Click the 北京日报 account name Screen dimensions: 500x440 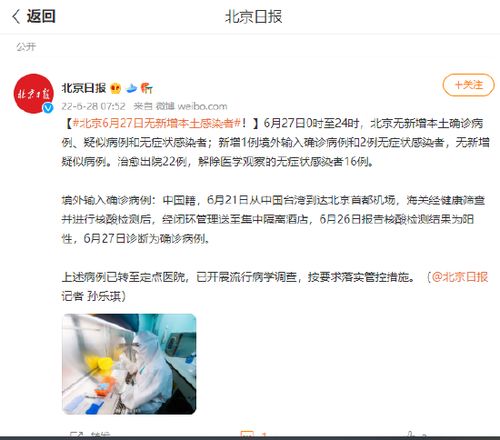tap(84, 88)
